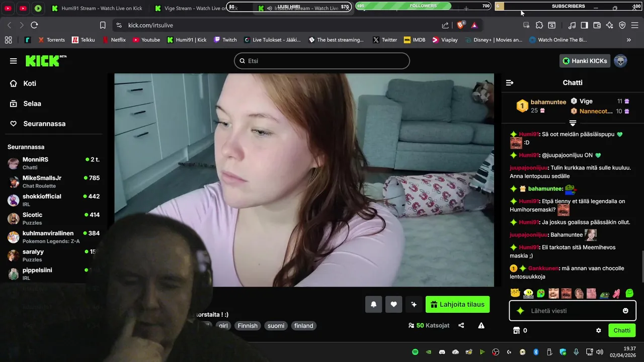The image size is (644, 362).
Task: Click bahamuntee in chat leaderboard
Action: [x=548, y=102]
